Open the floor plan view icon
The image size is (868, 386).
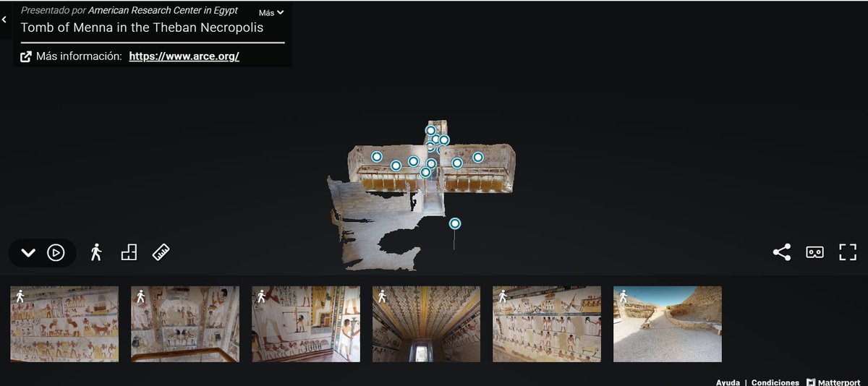point(129,252)
